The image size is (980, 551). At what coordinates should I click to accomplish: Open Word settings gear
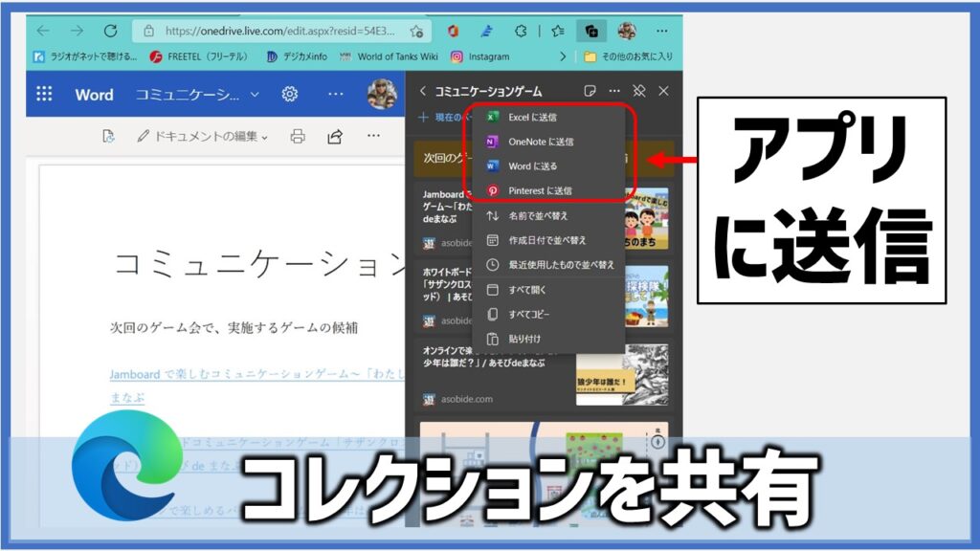pos(290,94)
